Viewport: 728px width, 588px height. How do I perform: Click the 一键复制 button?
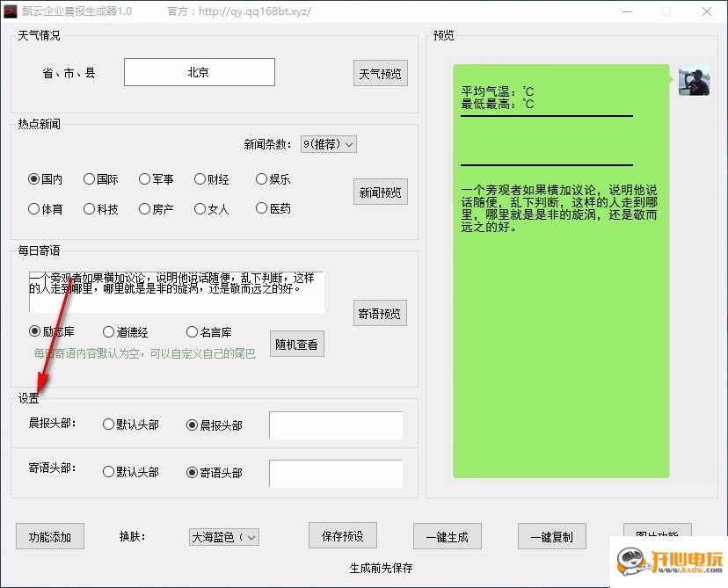tap(552, 536)
